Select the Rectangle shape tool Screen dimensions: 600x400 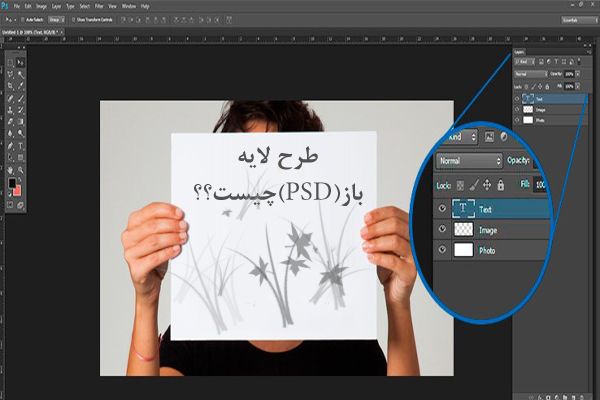(x=21, y=157)
